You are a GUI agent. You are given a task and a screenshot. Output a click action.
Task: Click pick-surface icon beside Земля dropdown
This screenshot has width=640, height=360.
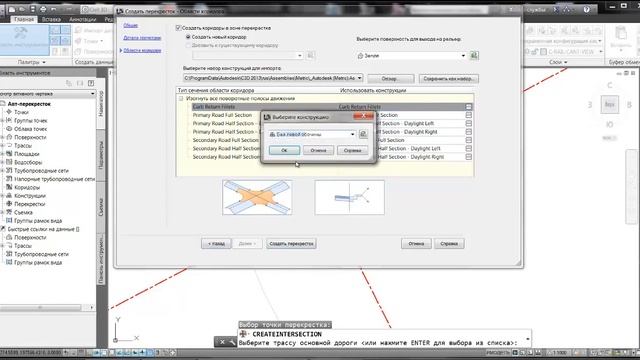(474, 55)
